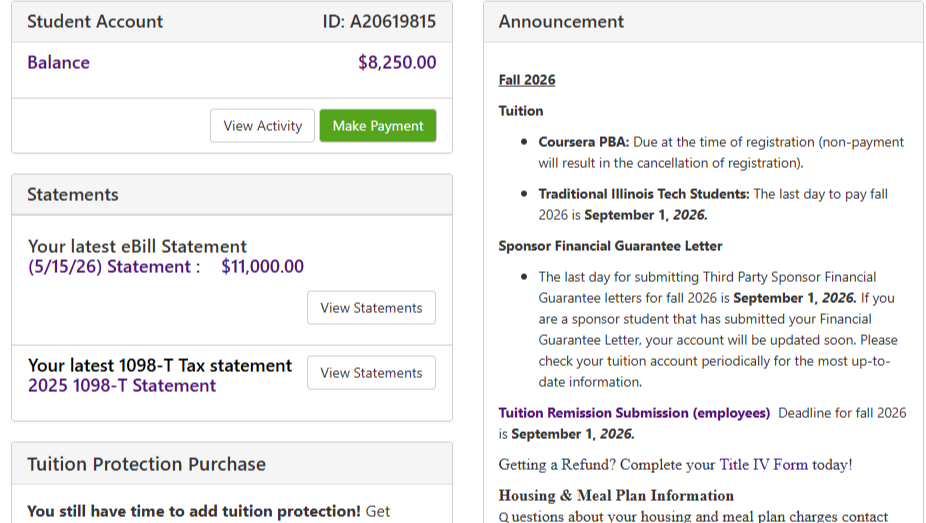Screen dimensions: 926x523
Task: Click the $11,000.00 statement amount
Action: pos(262,267)
